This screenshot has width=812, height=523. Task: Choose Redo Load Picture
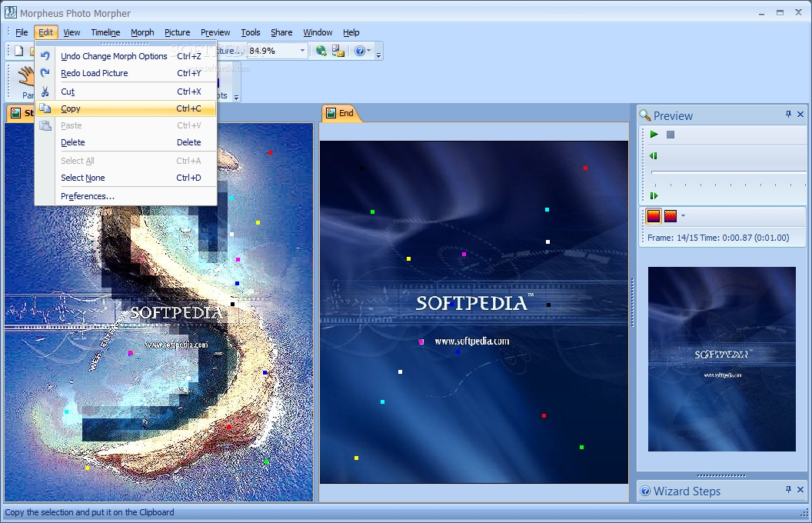click(x=126, y=73)
